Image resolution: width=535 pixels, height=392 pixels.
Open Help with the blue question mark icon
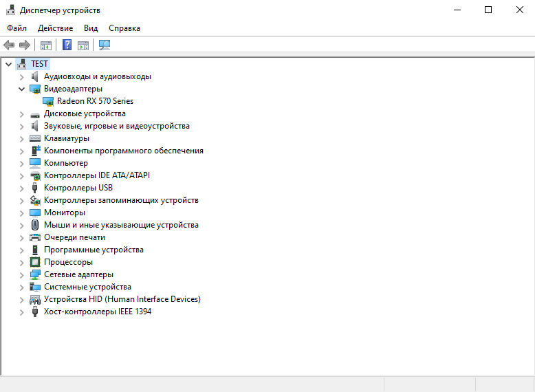point(67,45)
